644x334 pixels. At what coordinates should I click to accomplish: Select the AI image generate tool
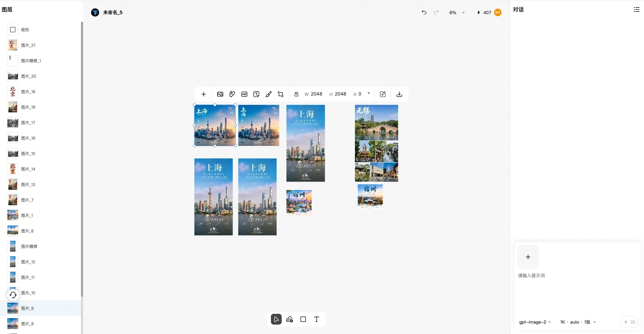pos(290,319)
